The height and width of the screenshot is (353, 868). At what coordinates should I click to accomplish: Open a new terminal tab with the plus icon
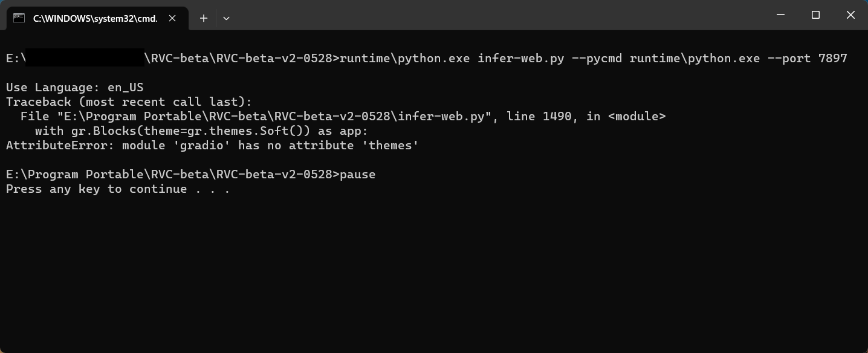[203, 18]
